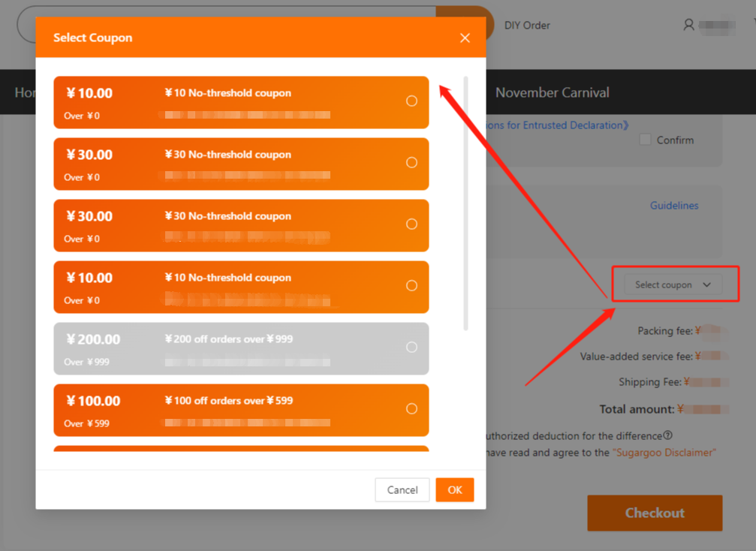Viewport: 756px width, 551px height.
Task: Open the user account icon
Action: [x=688, y=25]
